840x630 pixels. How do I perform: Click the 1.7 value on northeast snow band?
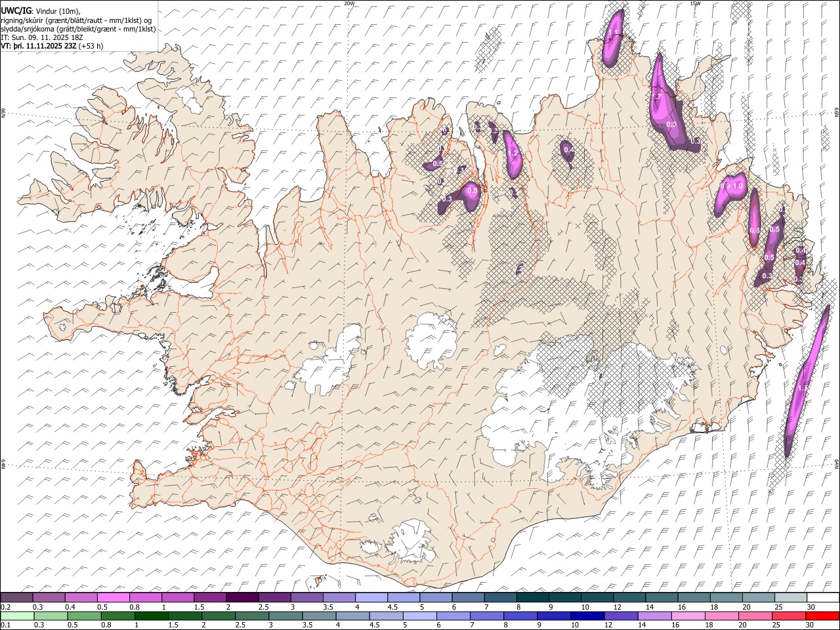click(656, 97)
